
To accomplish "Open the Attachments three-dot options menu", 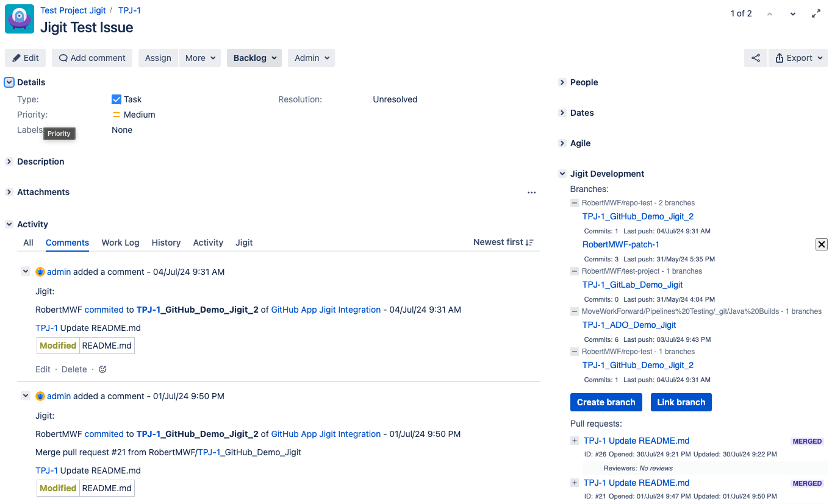I will (x=531, y=193).
